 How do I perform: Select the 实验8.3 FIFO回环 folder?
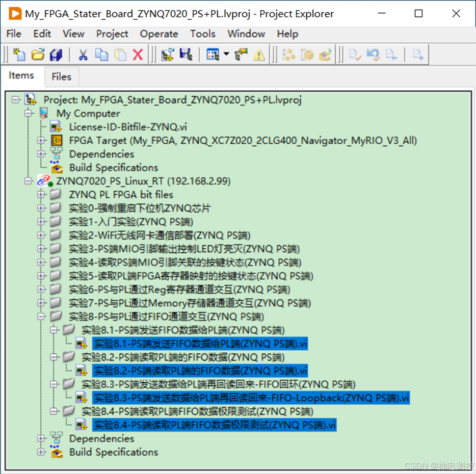click(x=218, y=384)
